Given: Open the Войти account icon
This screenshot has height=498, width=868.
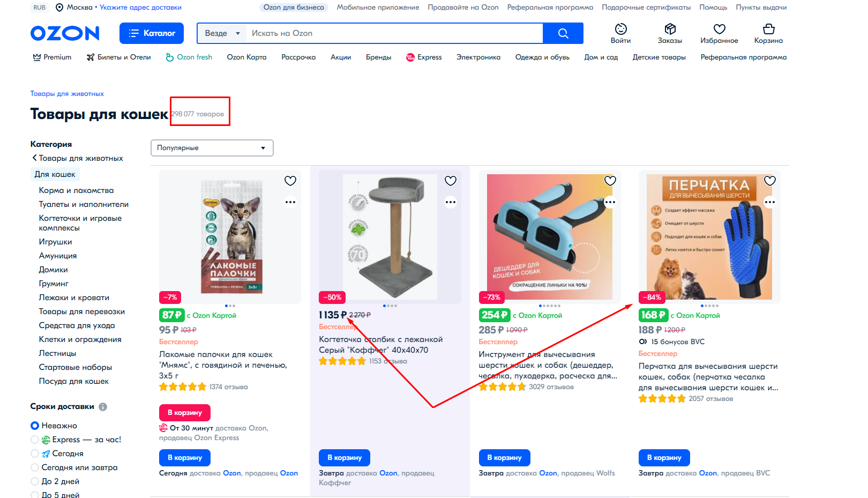Looking at the screenshot, I should point(620,33).
